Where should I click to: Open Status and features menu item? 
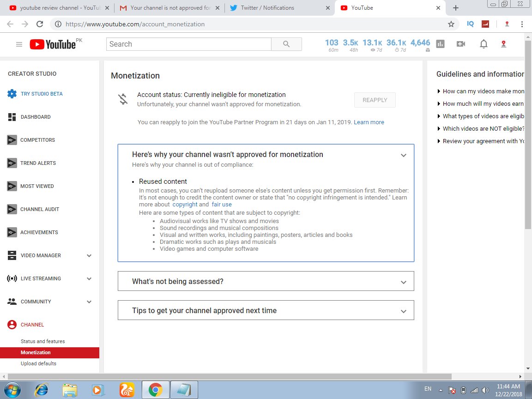pos(43,341)
